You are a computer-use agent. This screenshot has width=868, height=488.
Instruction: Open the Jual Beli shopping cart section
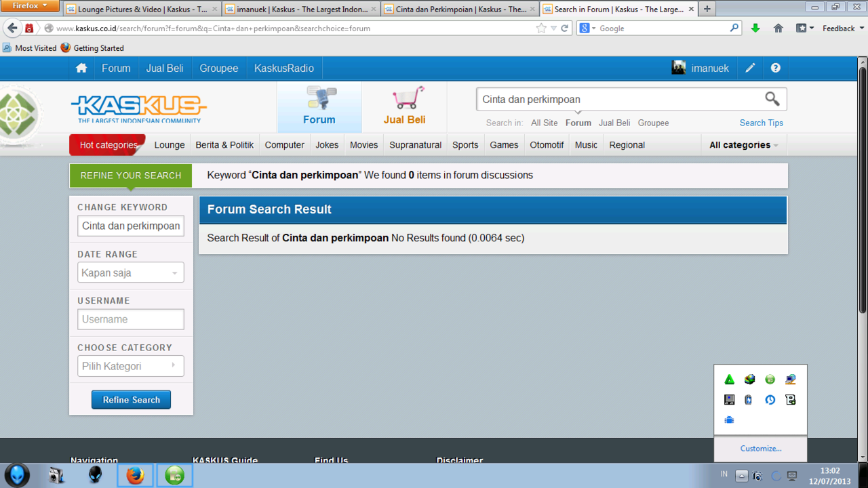(x=404, y=106)
